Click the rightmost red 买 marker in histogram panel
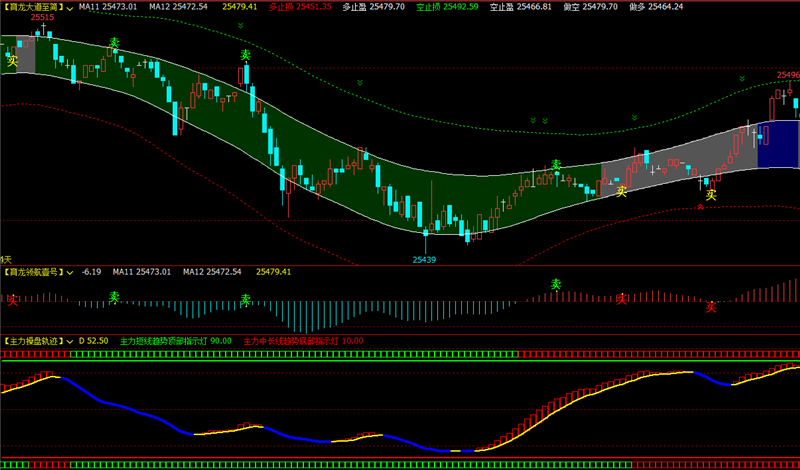Image resolution: width=800 pixels, height=470 pixels. point(711,307)
